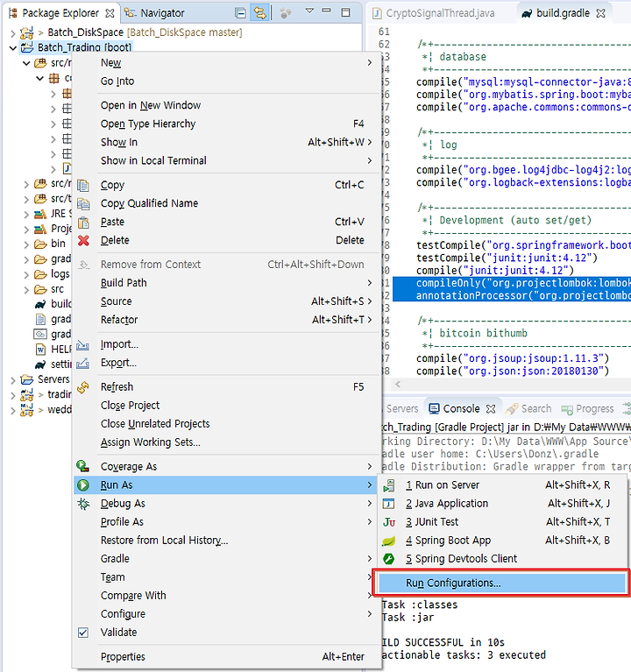Viewport: 631px width, 672px height.
Task: Collapse the src/main source folder arrow
Action: pos(26,63)
